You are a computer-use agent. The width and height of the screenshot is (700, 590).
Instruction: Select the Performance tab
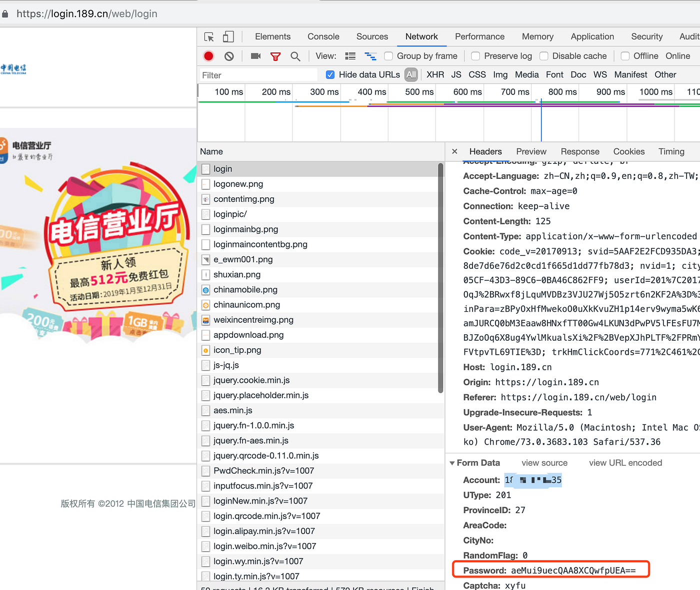[x=479, y=36]
